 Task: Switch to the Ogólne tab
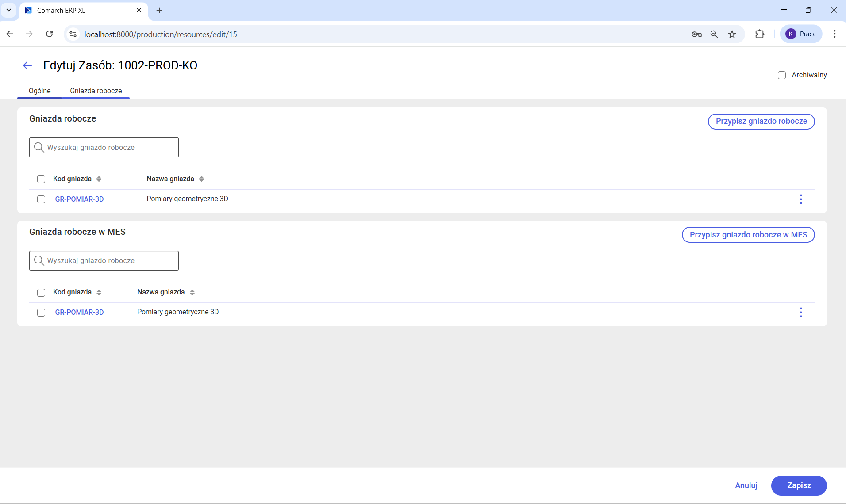[x=40, y=91]
